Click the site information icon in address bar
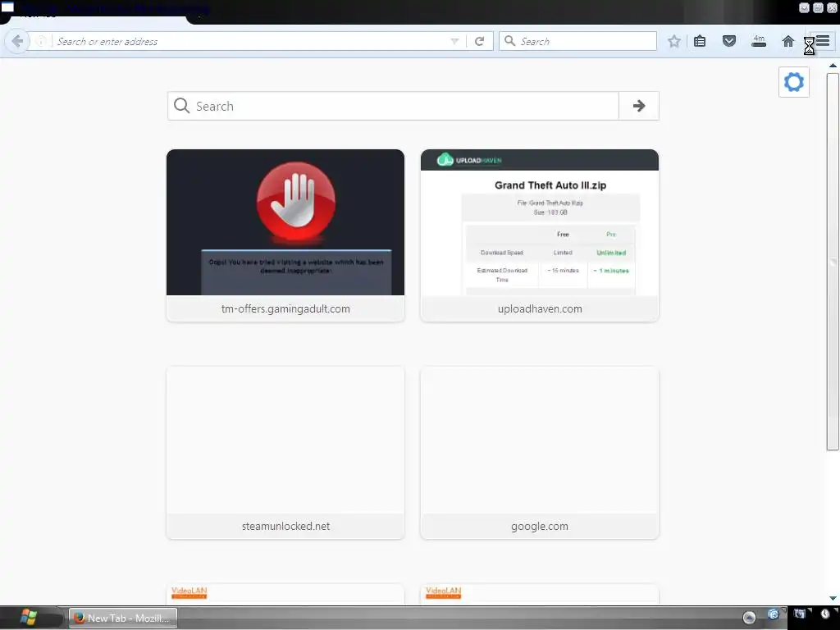Viewport: 840px width, 630px height. tap(41, 41)
